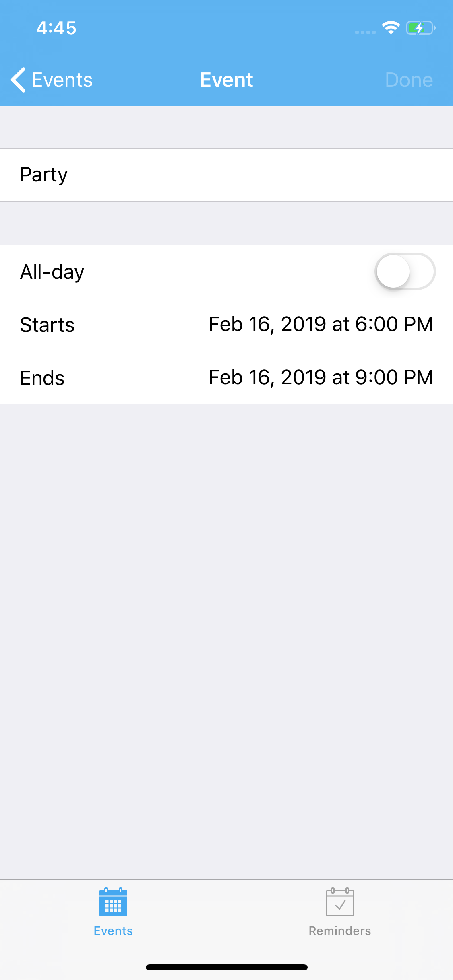Enable the All-day switch
Screen dimensions: 453x980
click(405, 272)
